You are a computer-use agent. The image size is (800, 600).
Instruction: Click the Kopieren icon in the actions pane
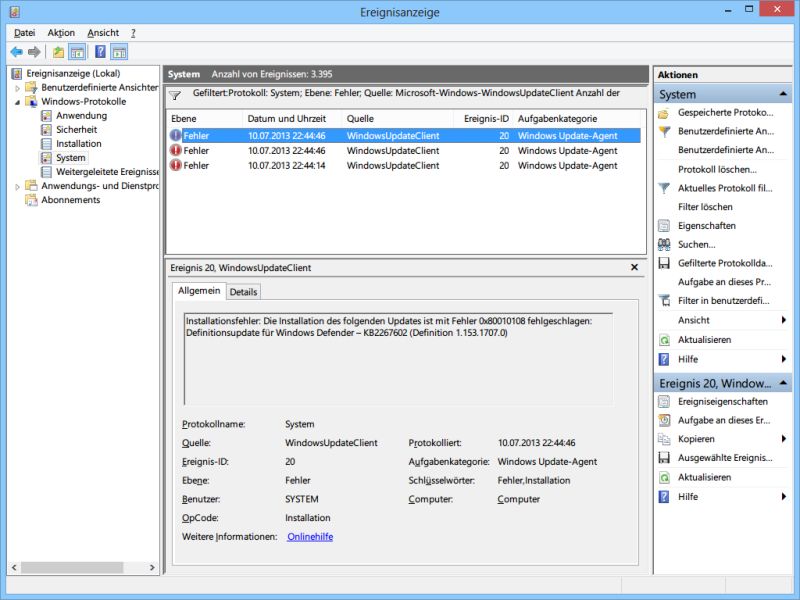tap(664, 439)
